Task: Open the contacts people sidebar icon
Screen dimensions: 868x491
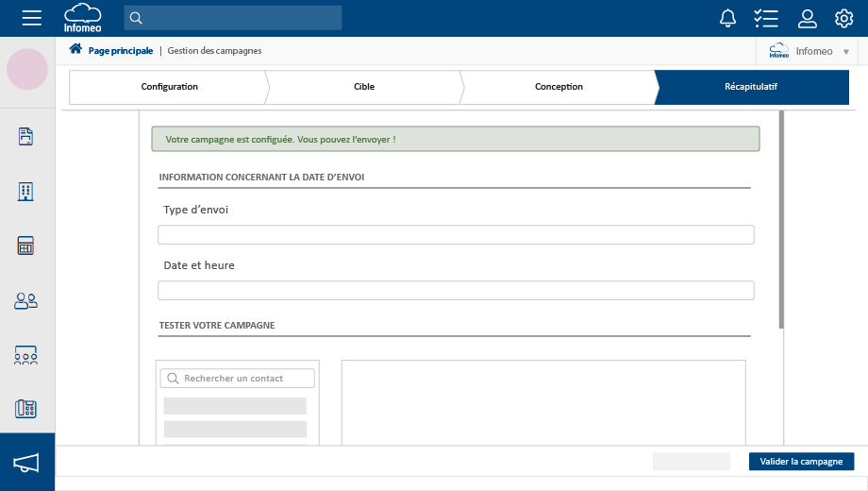Action: pyautogui.click(x=25, y=301)
